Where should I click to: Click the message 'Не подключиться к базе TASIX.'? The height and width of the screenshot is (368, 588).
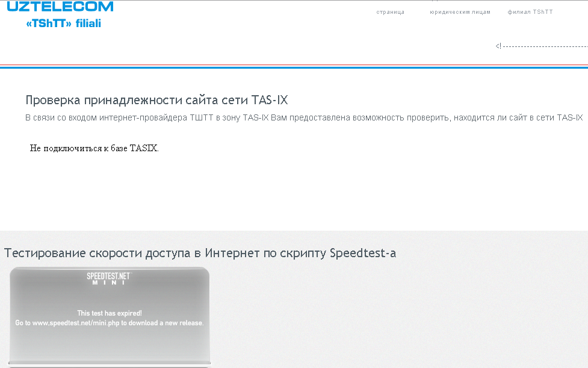[94, 148]
